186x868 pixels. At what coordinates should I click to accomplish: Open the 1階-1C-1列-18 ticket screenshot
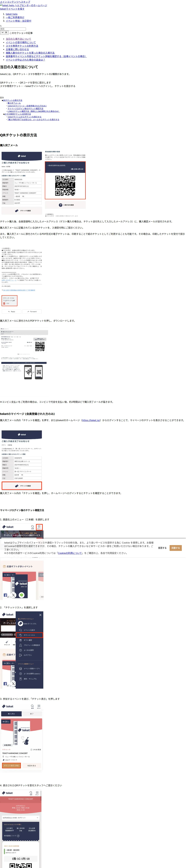tap(21, 828)
